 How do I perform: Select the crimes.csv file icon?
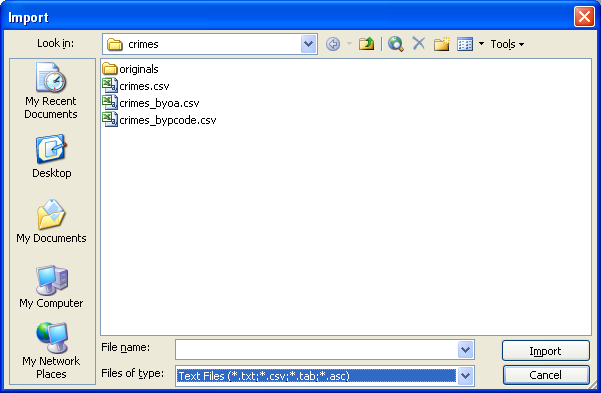tap(110, 85)
